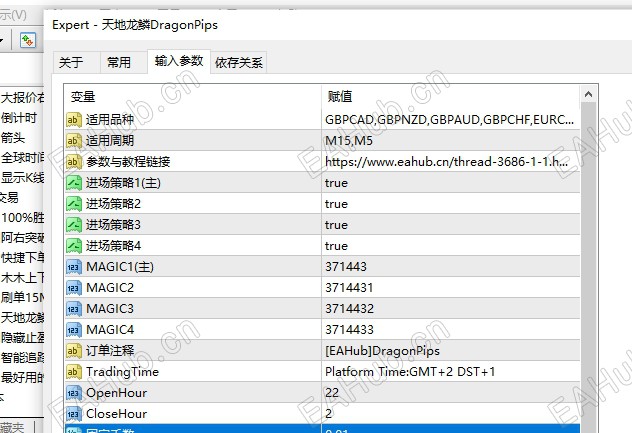Select 最好用的 item in background navigator
This screenshot has height=433, width=632.
coord(23,378)
